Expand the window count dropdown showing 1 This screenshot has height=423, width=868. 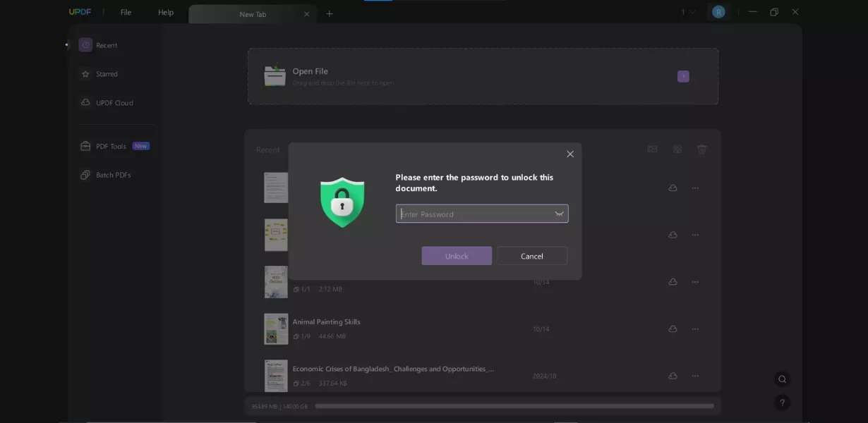(688, 12)
